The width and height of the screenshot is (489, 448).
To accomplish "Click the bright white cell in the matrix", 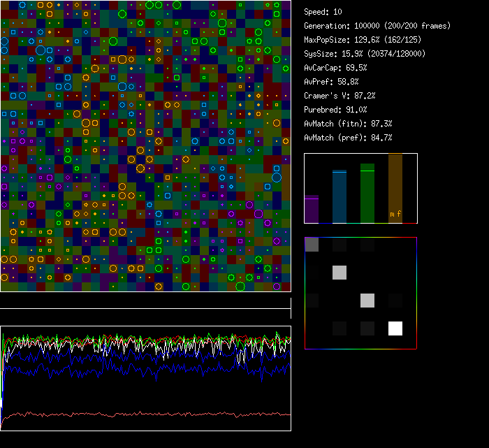I will (395, 328).
